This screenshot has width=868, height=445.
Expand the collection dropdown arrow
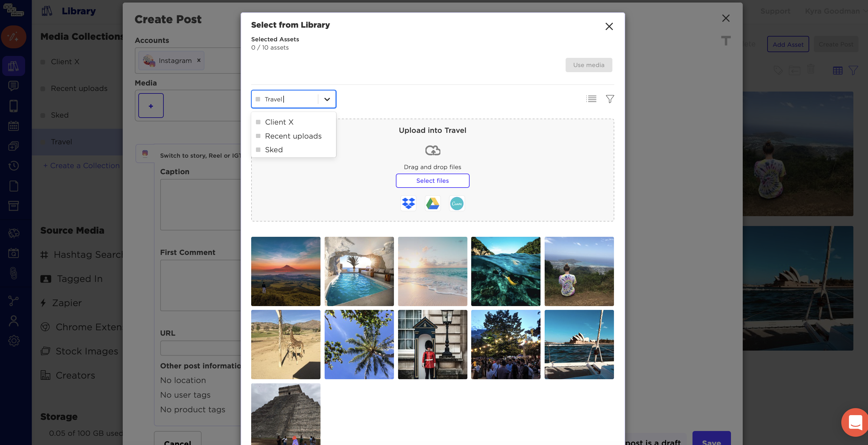tap(327, 99)
